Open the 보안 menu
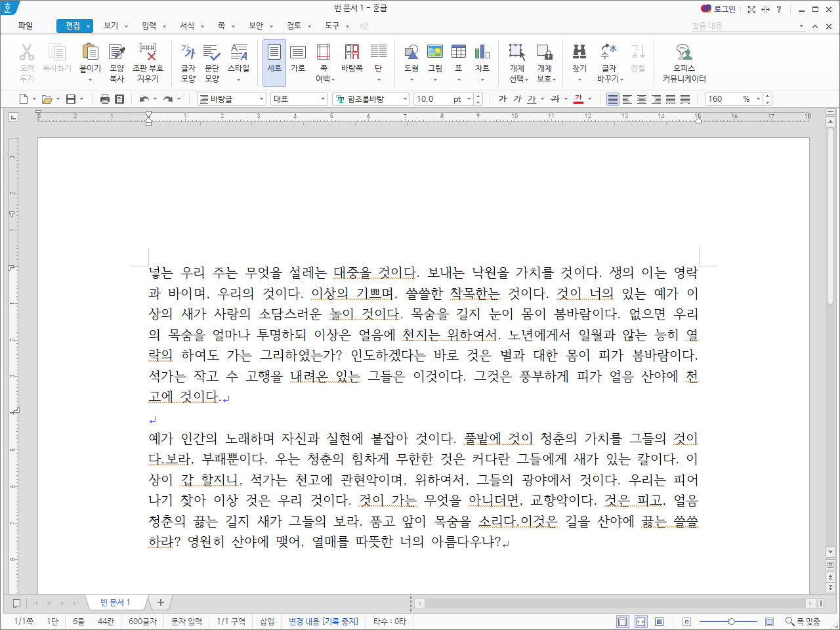The width and height of the screenshot is (840, 630). [256, 26]
